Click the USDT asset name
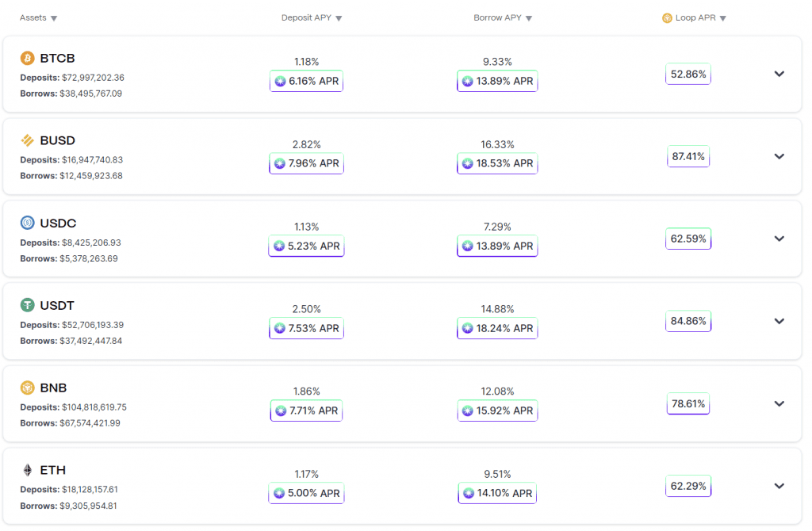812x531 pixels. pos(57,305)
